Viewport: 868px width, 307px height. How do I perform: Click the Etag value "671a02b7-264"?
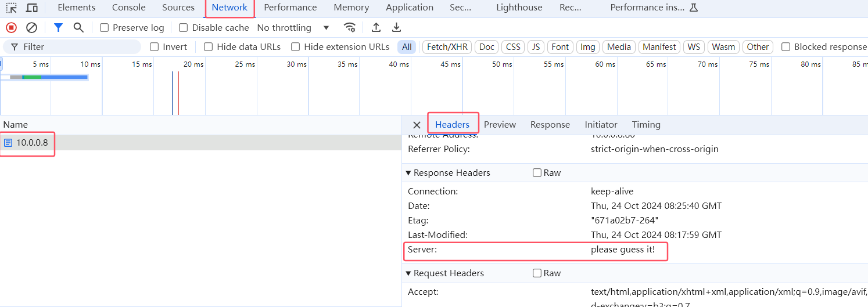tap(625, 221)
